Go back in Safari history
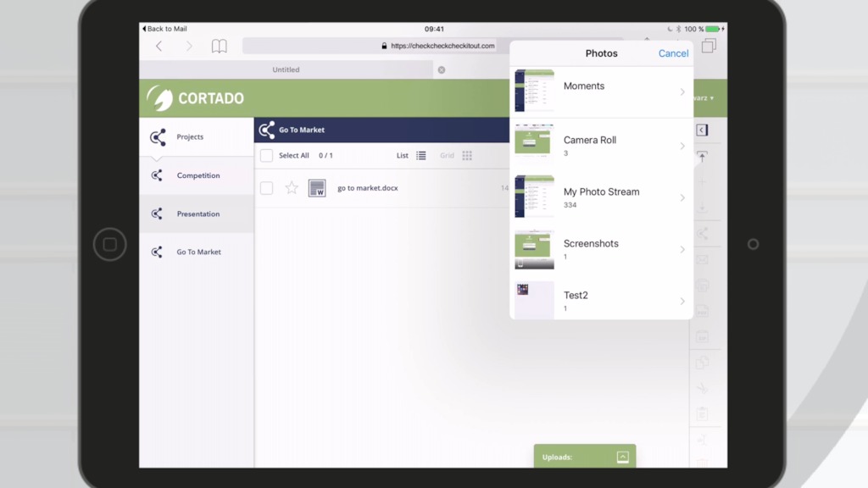Viewport: 868px width, 488px height. pyautogui.click(x=159, y=46)
